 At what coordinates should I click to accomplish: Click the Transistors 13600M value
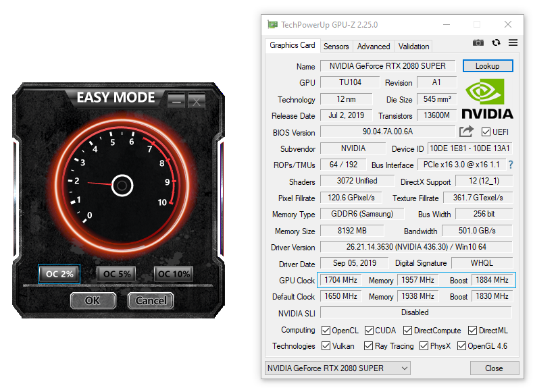(437, 115)
